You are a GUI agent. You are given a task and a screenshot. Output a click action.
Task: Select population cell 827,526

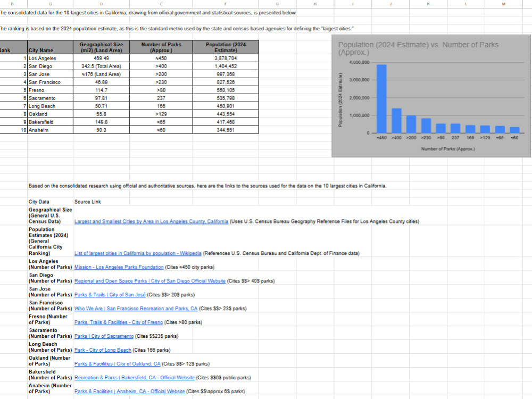pyautogui.click(x=226, y=82)
